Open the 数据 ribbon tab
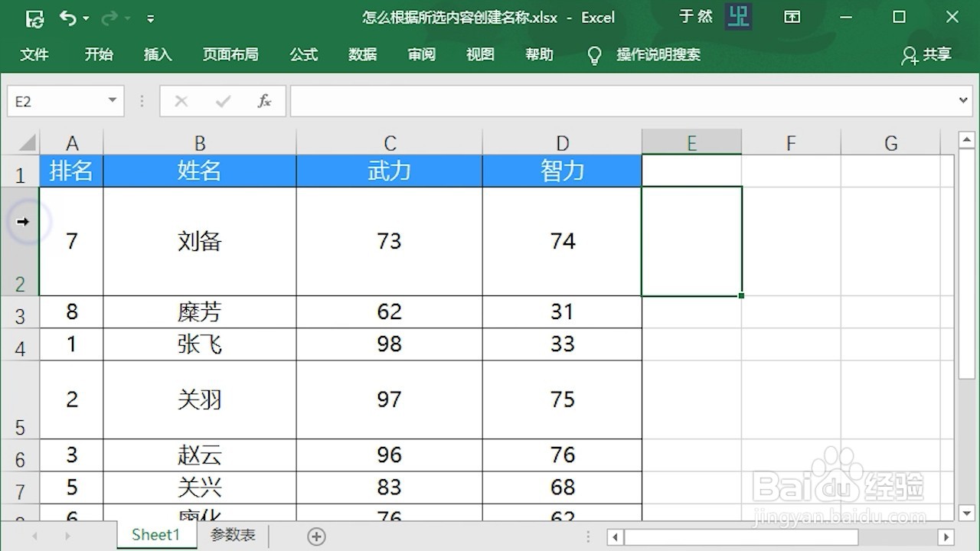The height and width of the screenshot is (551, 980). pyautogui.click(x=362, y=54)
